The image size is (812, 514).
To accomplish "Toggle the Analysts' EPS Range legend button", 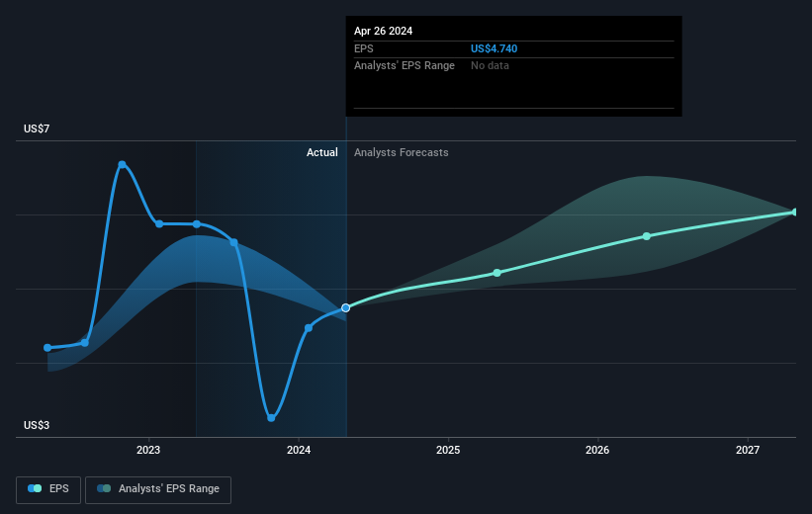I will click(x=158, y=489).
